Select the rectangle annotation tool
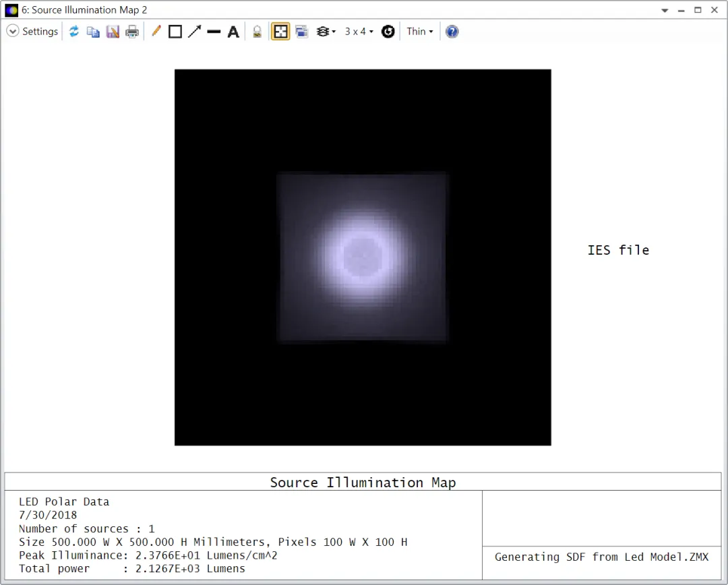 click(175, 32)
